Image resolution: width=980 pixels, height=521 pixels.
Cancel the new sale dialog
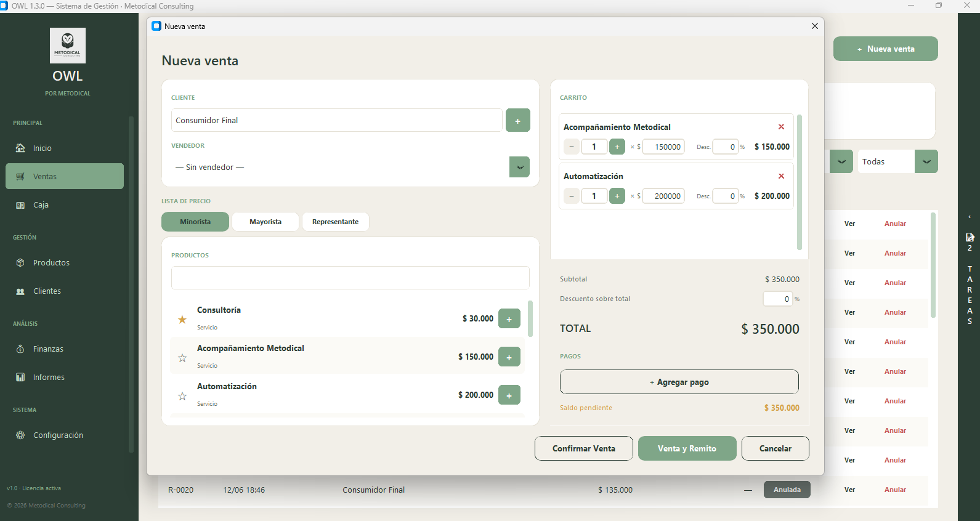click(x=775, y=448)
